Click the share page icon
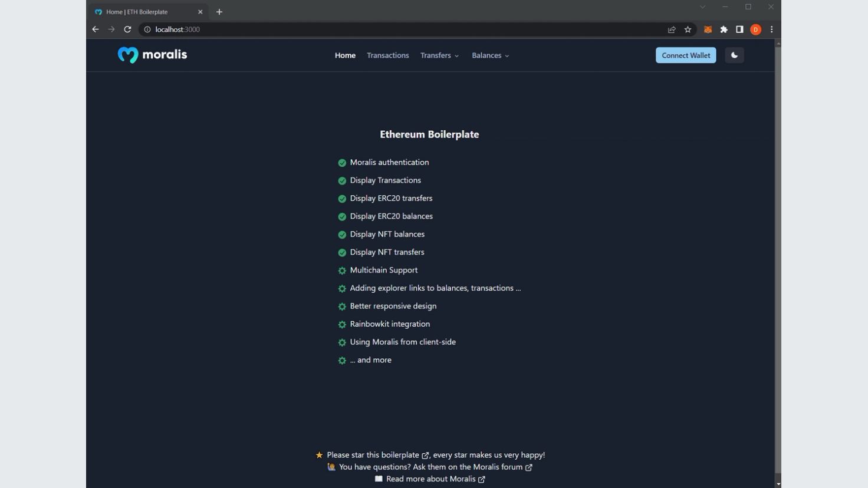This screenshot has height=488, width=868. [x=672, y=29]
